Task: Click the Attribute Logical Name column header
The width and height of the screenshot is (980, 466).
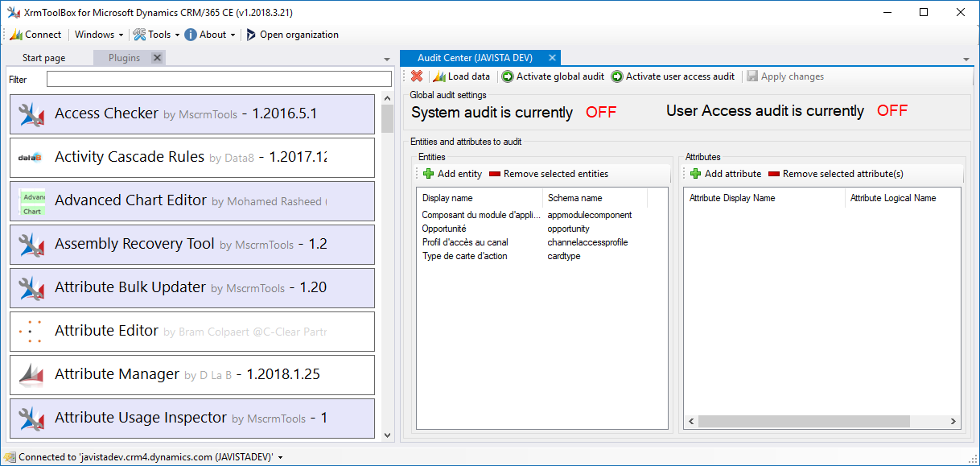Action: [902, 198]
